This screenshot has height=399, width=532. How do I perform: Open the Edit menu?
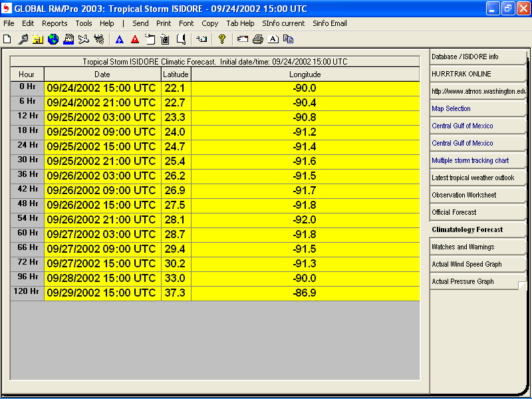pyautogui.click(x=28, y=23)
